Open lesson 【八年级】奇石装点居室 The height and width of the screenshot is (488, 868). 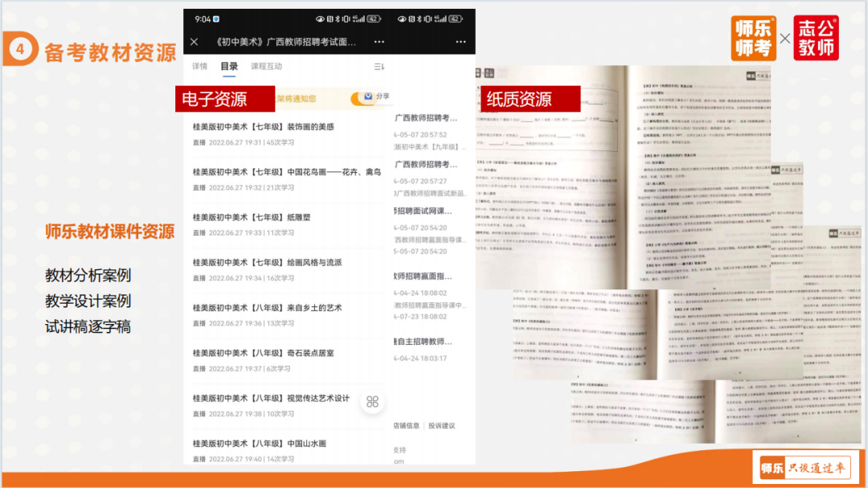tap(264, 354)
